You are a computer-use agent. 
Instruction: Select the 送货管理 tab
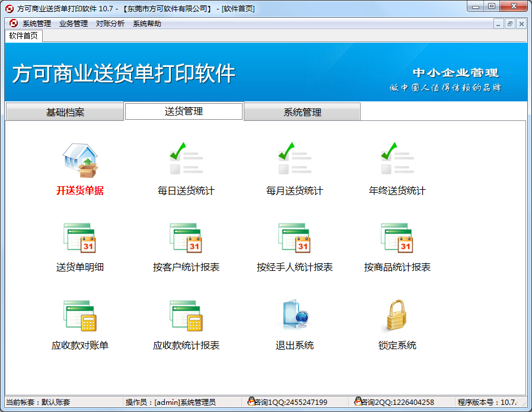(x=184, y=111)
